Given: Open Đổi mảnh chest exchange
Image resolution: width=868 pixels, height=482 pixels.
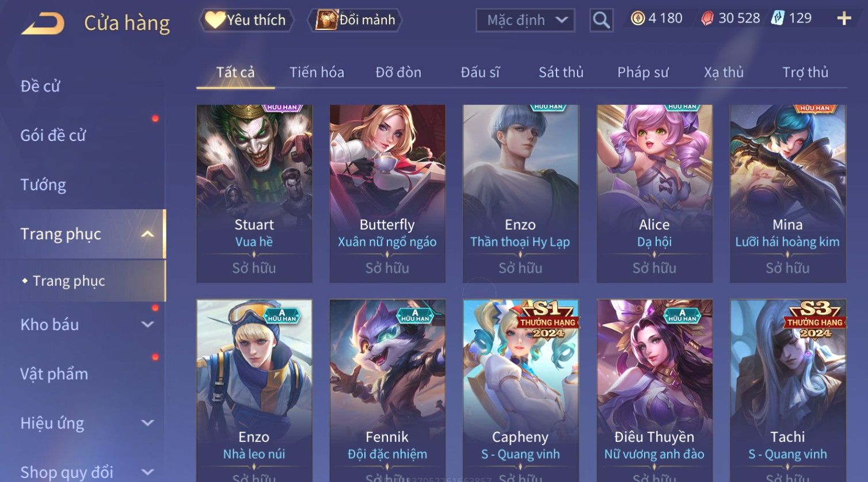Looking at the screenshot, I should click(x=355, y=20).
